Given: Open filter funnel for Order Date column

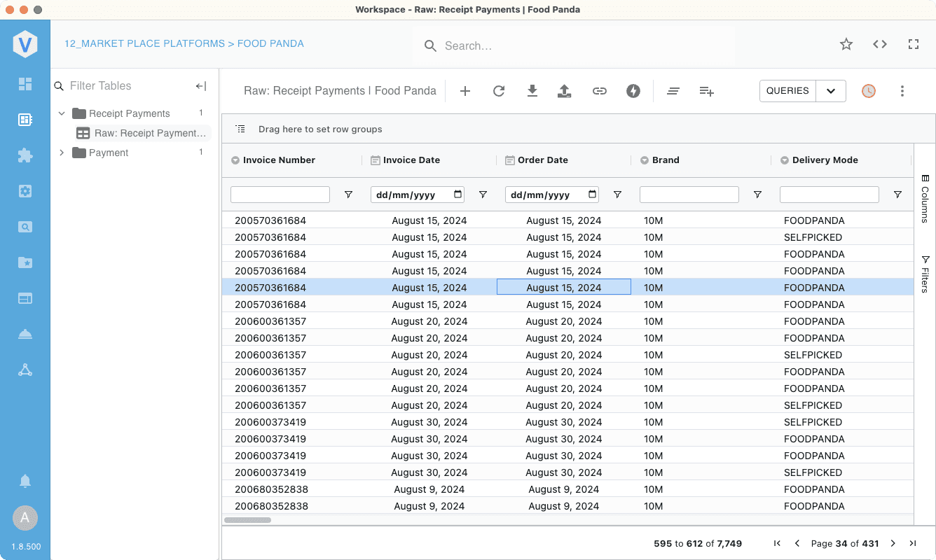Looking at the screenshot, I should point(617,195).
